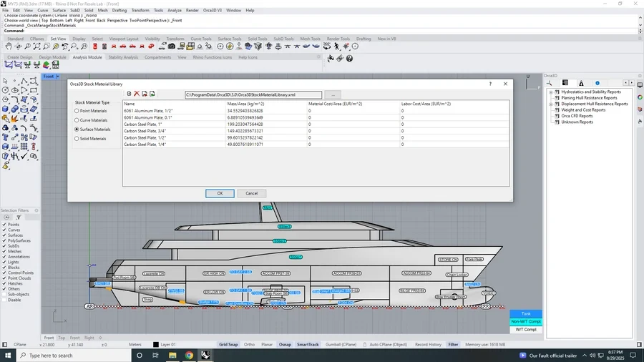Click the Task View taskbar icon
644x362 pixels.
point(155,356)
